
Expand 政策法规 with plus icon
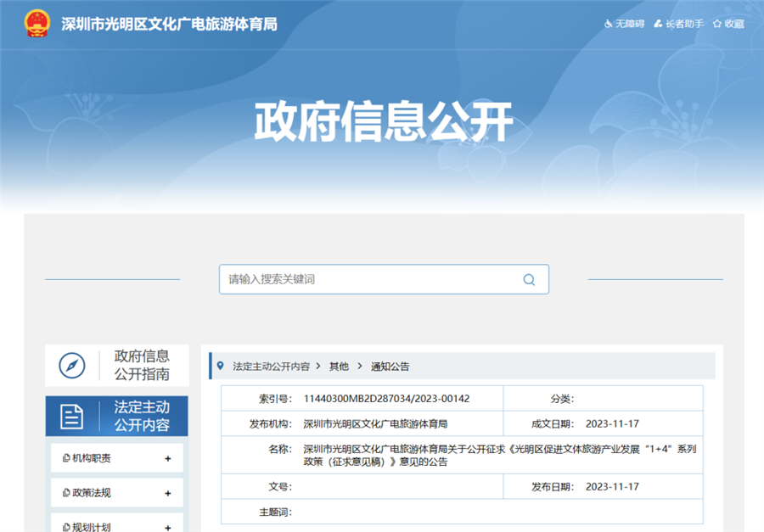click(x=167, y=494)
